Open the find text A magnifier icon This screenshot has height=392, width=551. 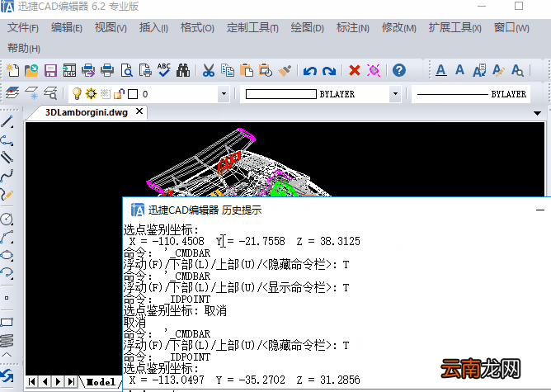[x=517, y=70]
